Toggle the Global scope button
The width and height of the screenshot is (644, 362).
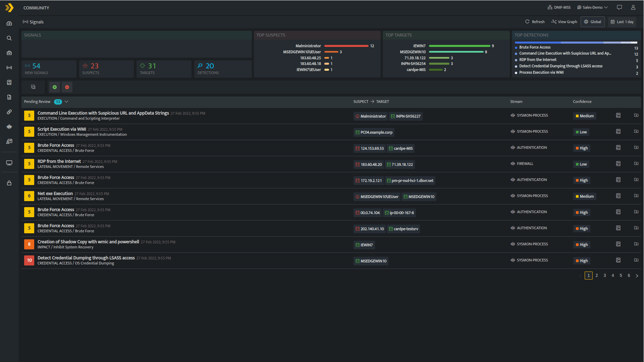pos(592,22)
